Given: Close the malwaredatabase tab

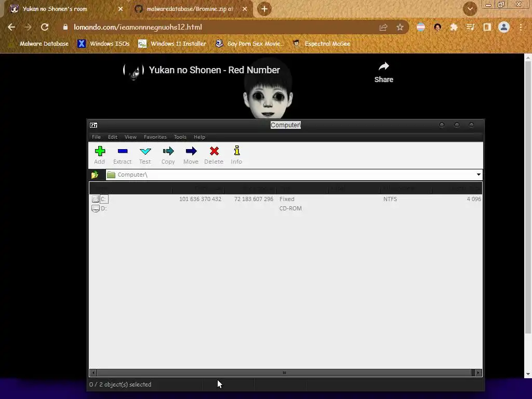Looking at the screenshot, I should click(x=245, y=9).
